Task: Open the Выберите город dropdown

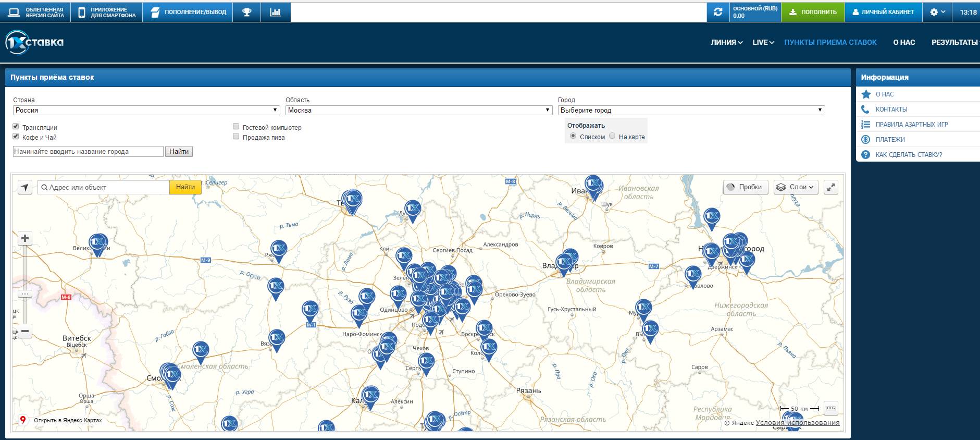Action: pos(691,110)
